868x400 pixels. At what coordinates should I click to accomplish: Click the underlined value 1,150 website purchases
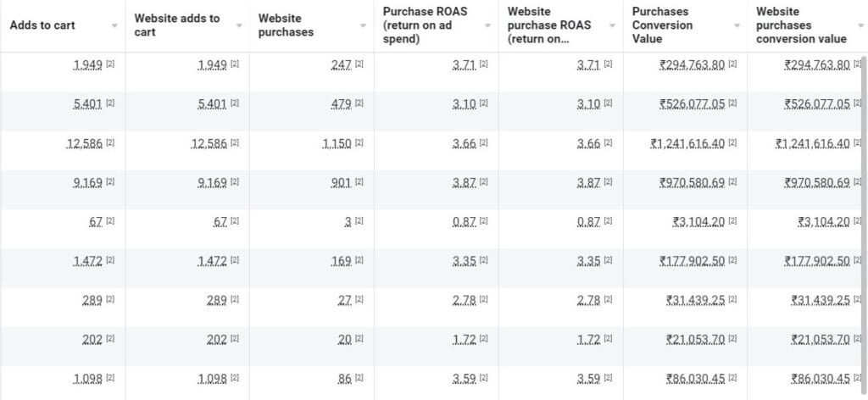pyautogui.click(x=337, y=144)
